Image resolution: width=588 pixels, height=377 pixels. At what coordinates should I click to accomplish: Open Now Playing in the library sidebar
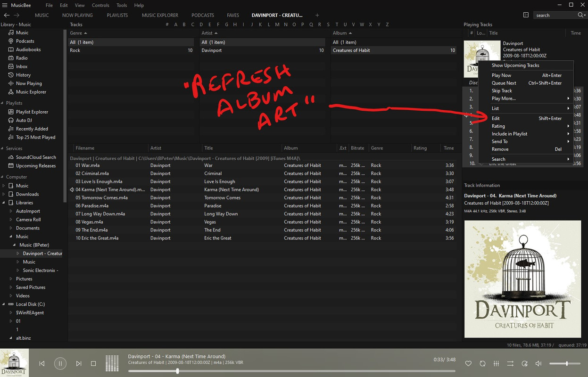pyautogui.click(x=29, y=83)
